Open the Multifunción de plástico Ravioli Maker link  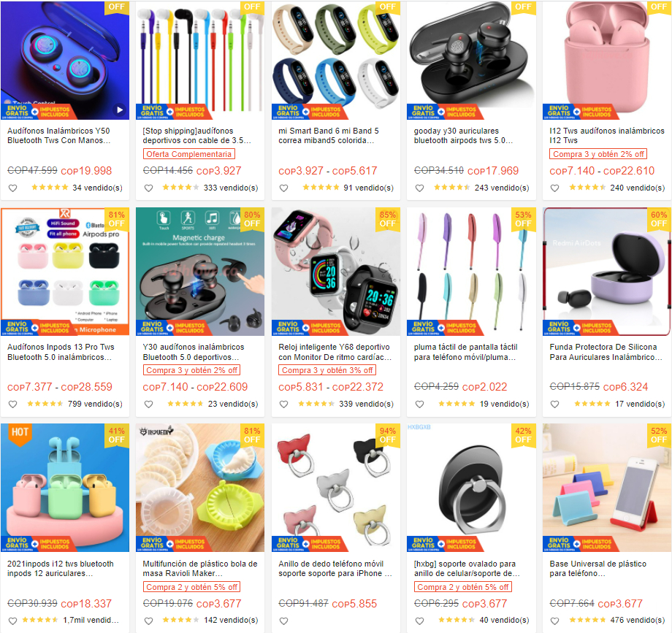tap(199, 568)
